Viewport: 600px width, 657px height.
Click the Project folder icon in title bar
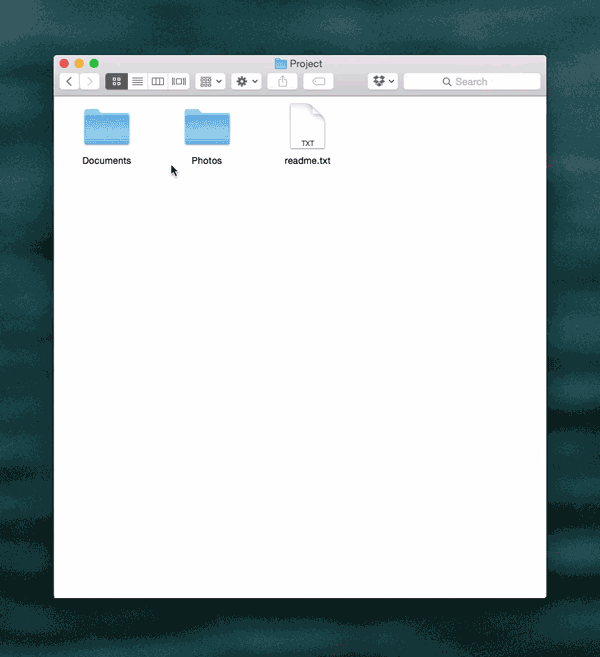pyautogui.click(x=280, y=64)
